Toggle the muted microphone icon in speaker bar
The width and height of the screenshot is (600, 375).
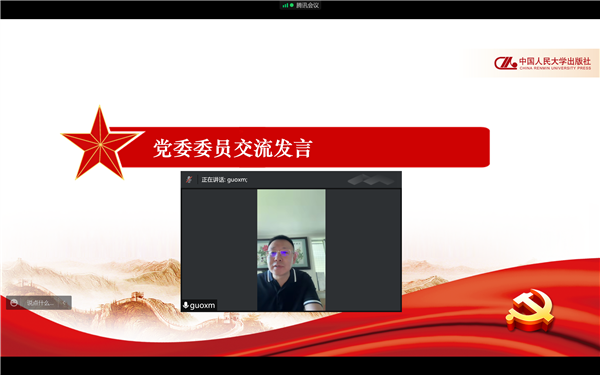(x=189, y=179)
